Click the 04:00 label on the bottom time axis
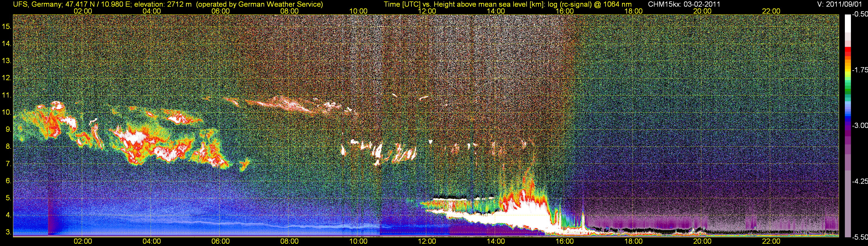 click(x=152, y=241)
